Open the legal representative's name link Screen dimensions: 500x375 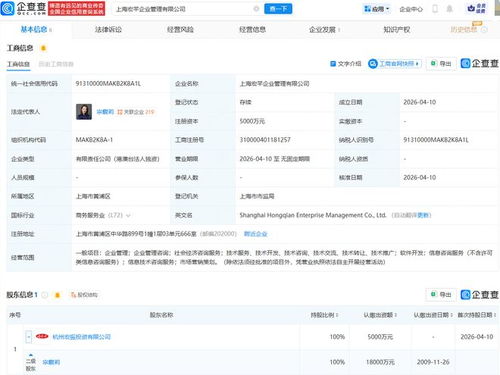[105, 112]
